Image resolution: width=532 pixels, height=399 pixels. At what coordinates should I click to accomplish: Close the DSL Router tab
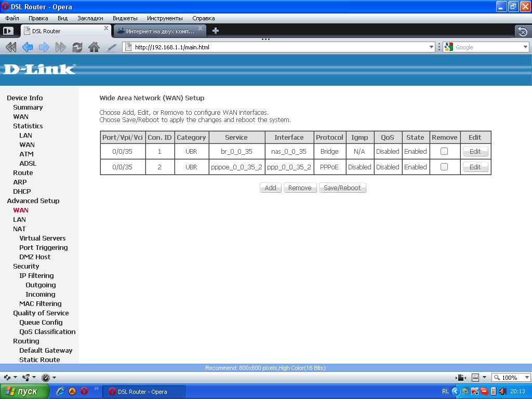106,28
